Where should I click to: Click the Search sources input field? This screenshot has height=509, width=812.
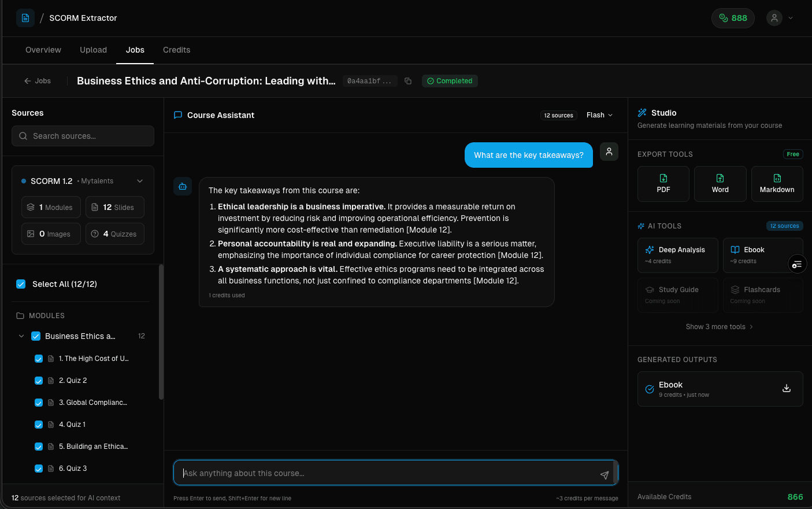(83, 136)
